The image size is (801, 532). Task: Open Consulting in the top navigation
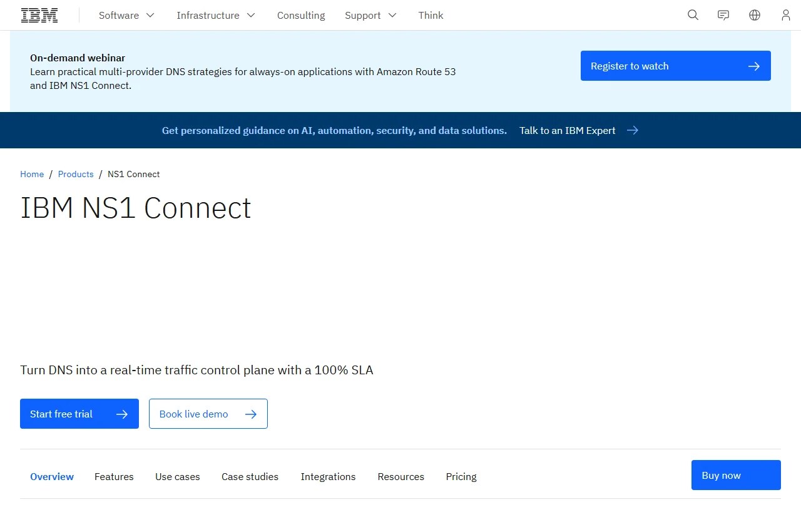[301, 15]
